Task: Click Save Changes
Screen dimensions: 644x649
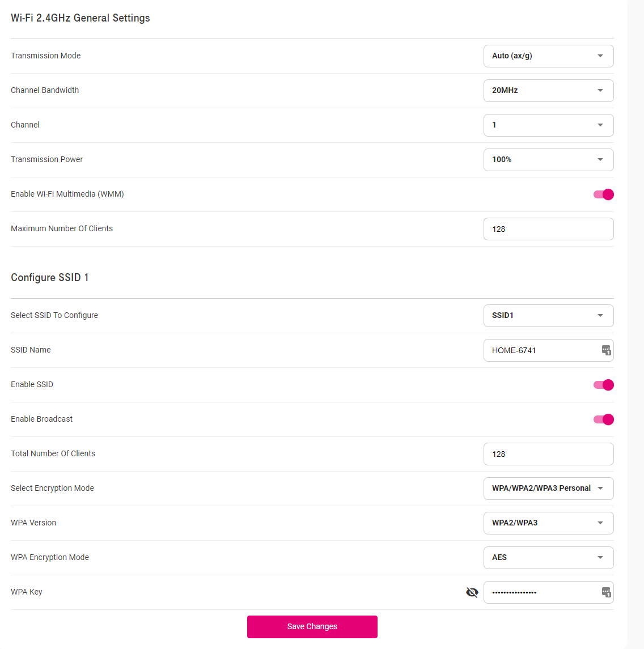Action: click(312, 626)
